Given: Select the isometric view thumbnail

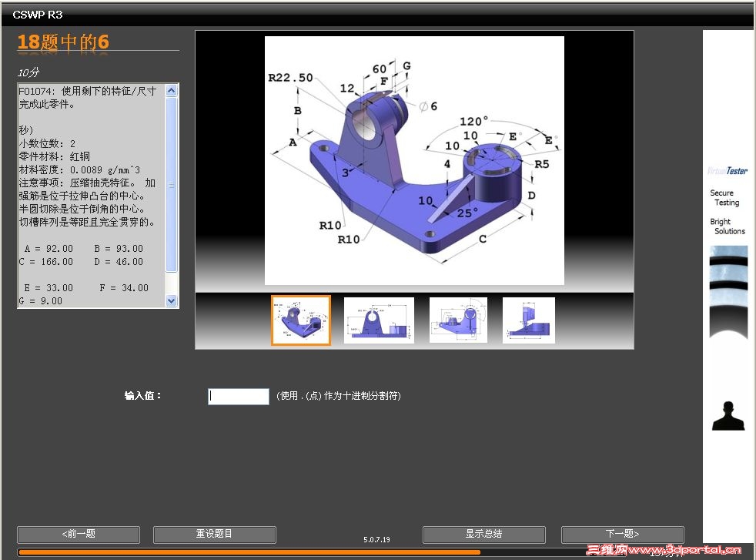Looking at the screenshot, I should (301, 320).
